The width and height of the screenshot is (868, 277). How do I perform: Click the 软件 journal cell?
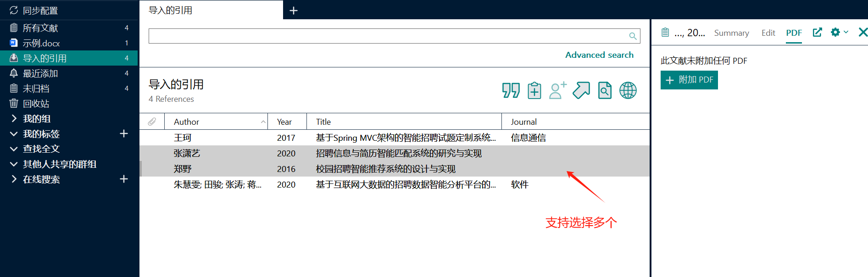tap(520, 184)
